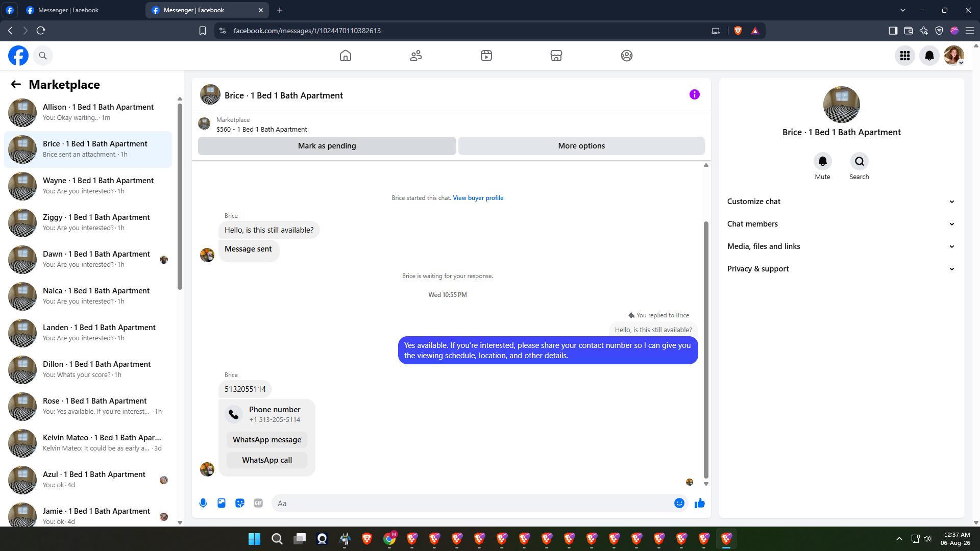Image resolution: width=980 pixels, height=551 pixels.
Task: Open the Facebook menu grid icon
Action: coord(905,56)
